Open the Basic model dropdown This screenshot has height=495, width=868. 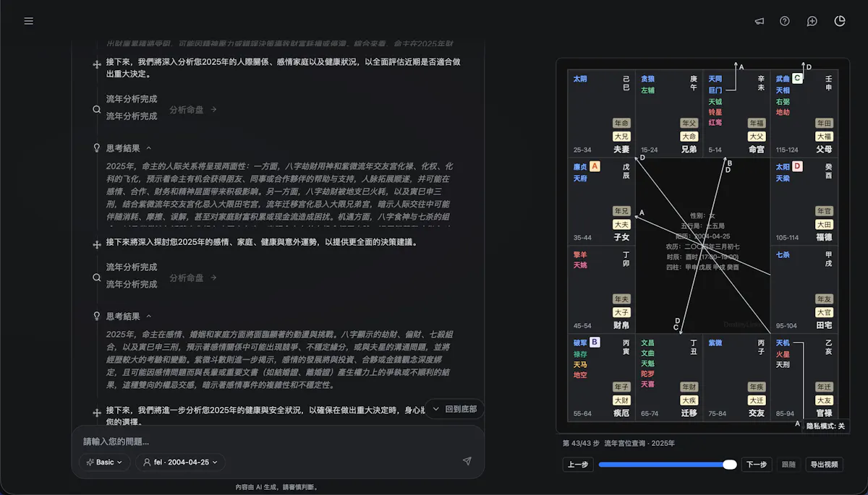point(105,462)
